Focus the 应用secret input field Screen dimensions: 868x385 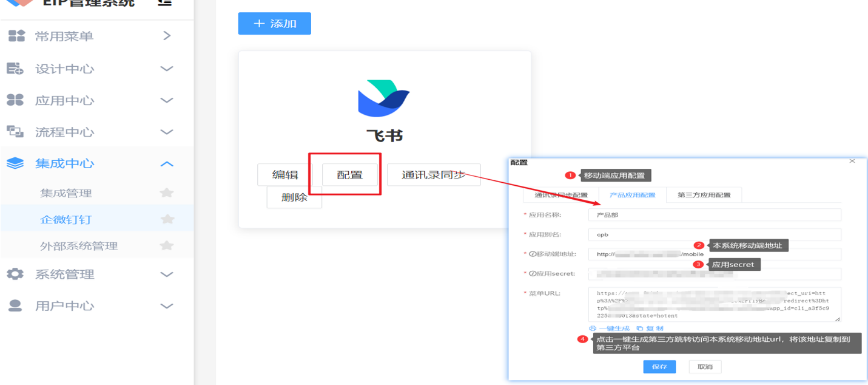[715, 274]
